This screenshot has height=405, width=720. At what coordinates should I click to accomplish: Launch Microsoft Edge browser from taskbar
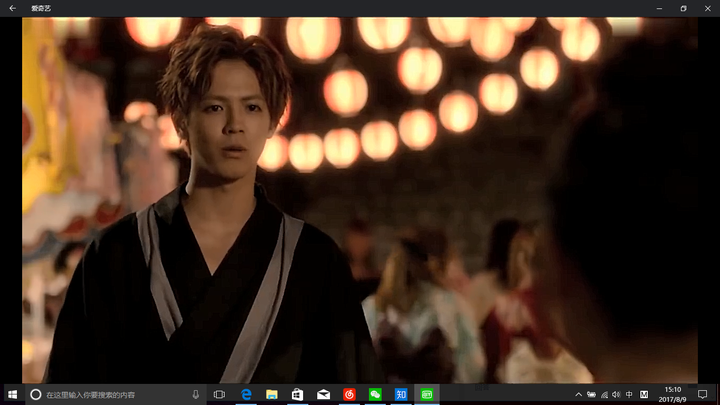click(246, 394)
